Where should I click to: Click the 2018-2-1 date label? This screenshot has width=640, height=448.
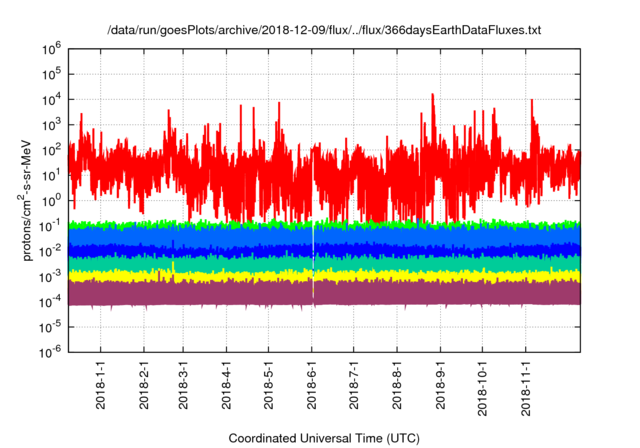tap(144, 385)
